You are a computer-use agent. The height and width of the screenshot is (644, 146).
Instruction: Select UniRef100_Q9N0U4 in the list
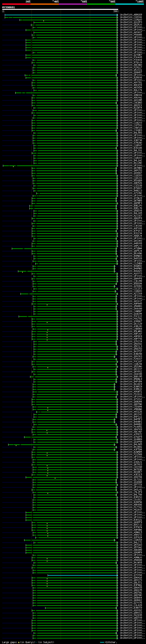click(x=131, y=95)
